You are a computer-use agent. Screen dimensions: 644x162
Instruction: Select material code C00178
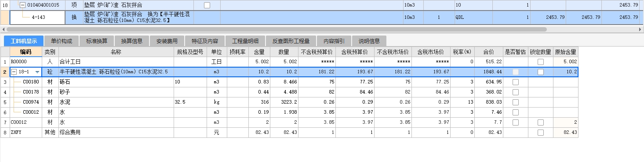point(31,92)
